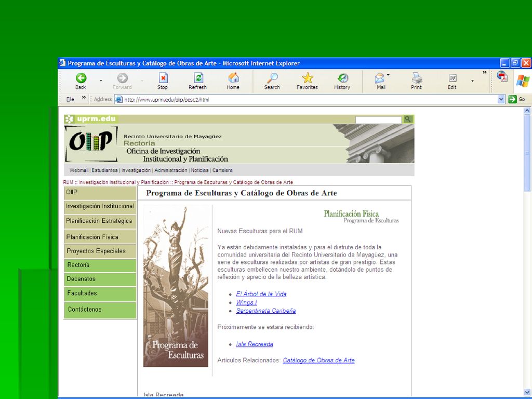Select Investigación Institucional sidebar item

click(x=100, y=207)
